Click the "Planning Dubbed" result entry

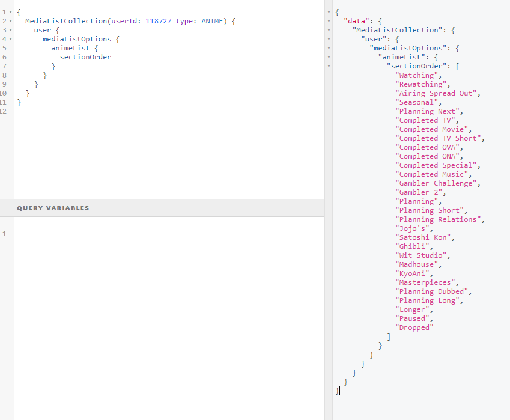432,291
